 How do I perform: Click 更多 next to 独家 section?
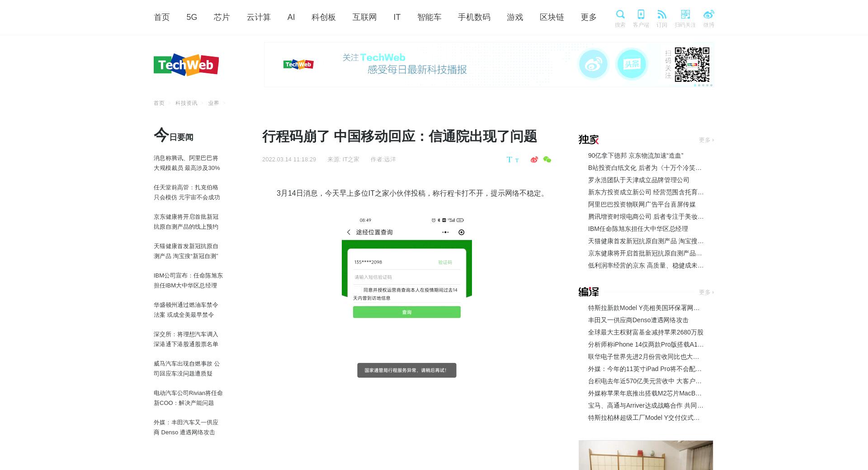pos(706,140)
